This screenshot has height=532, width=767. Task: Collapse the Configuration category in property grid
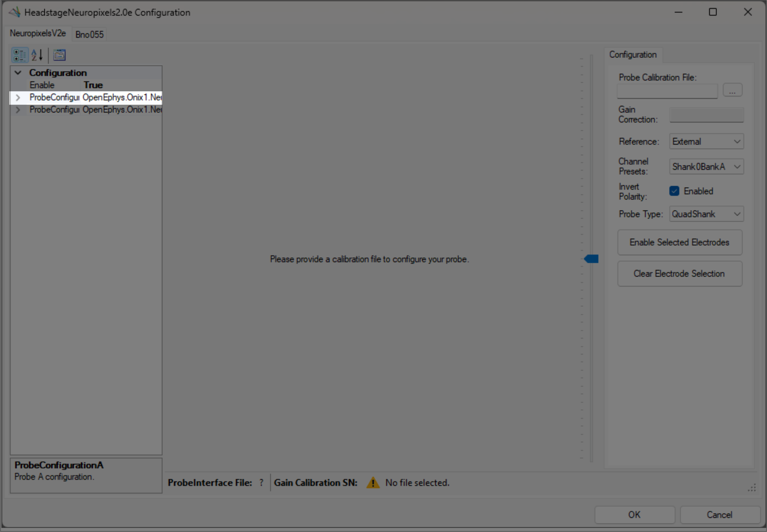click(x=18, y=73)
